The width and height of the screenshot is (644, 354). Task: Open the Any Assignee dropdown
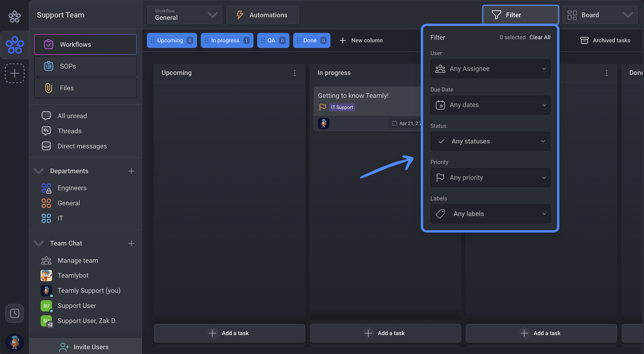click(x=490, y=69)
